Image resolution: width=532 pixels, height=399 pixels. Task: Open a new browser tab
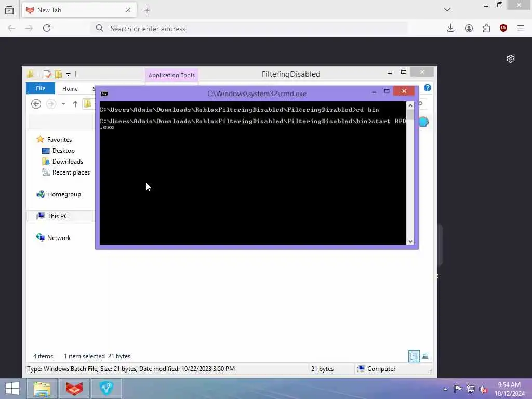tap(147, 10)
